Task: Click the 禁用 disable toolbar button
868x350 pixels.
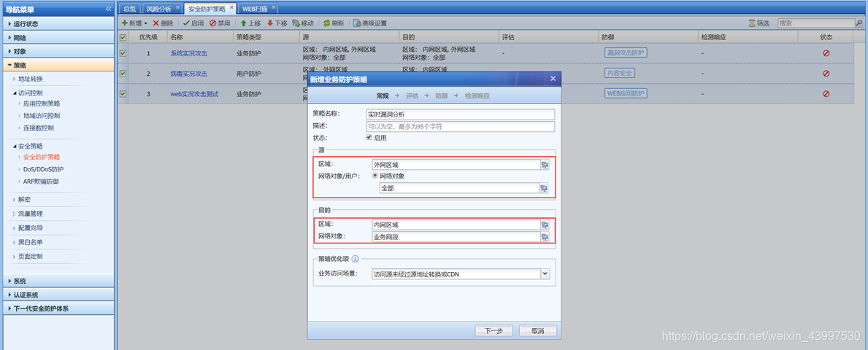Action: [x=220, y=23]
